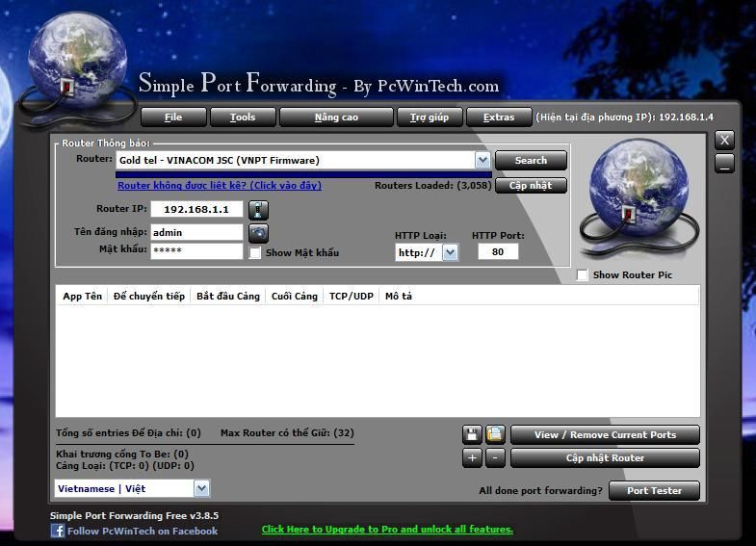Click the Mật khẩu password field
756x546 pixels.
(196, 250)
